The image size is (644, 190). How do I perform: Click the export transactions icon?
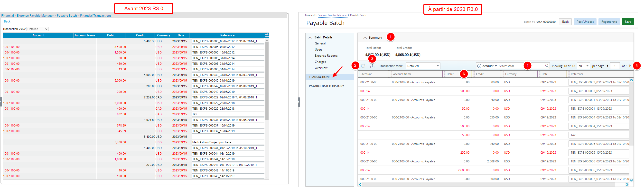(372, 66)
